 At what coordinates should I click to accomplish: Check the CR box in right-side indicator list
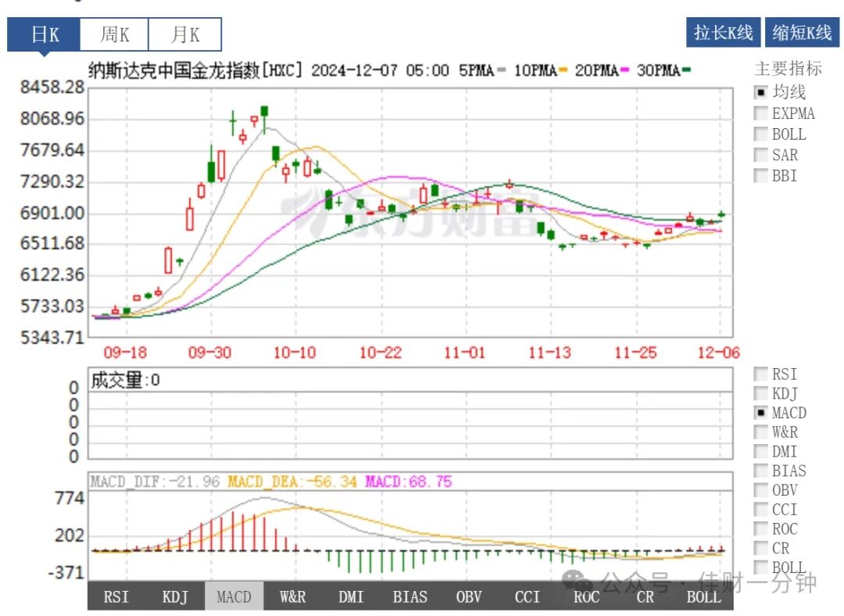pos(760,548)
